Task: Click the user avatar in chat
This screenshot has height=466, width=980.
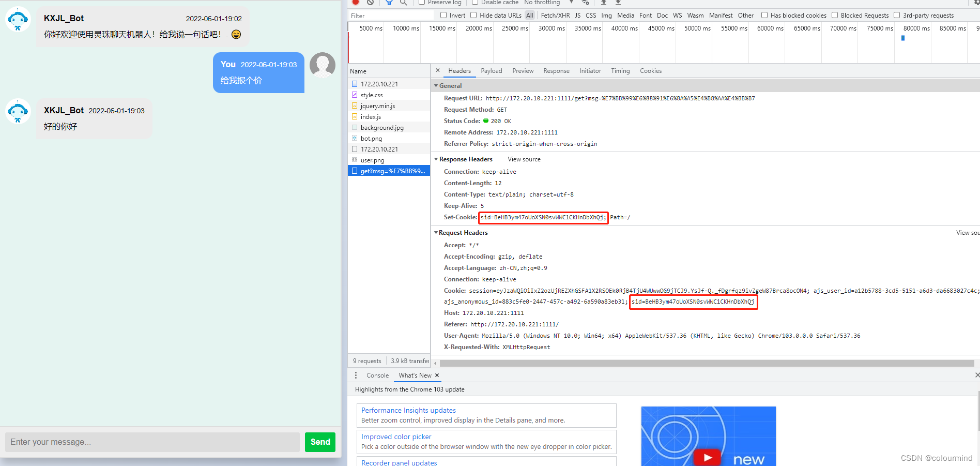Action: coord(323,65)
